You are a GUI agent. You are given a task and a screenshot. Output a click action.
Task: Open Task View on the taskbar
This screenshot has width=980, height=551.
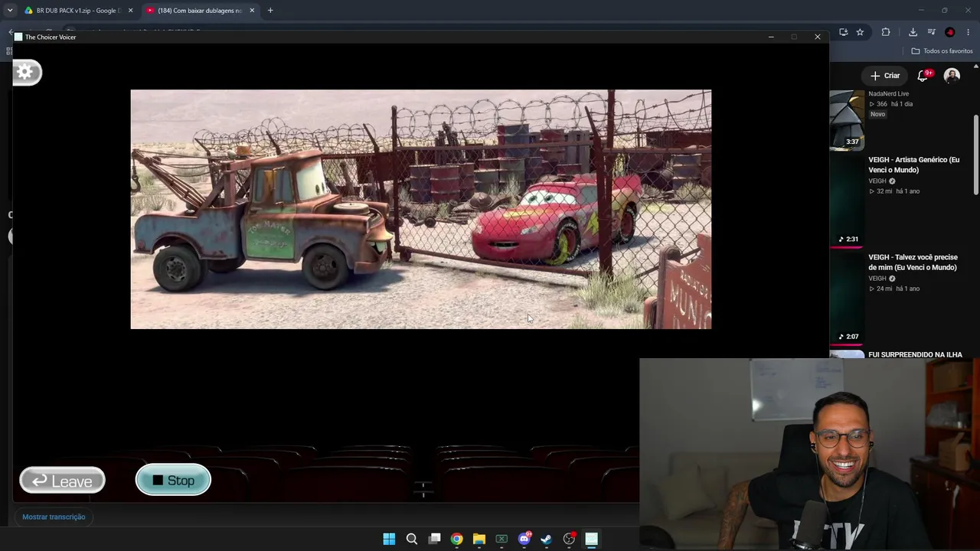point(434,539)
